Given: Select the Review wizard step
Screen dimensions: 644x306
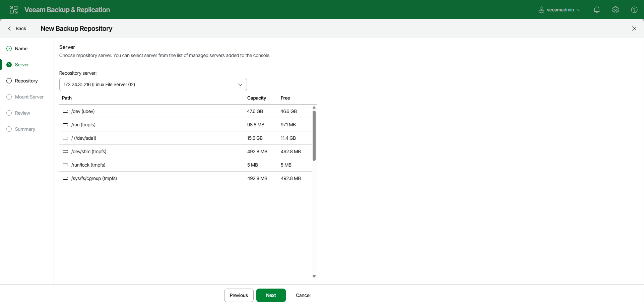Looking at the screenshot, I should click(x=22, y=113).
